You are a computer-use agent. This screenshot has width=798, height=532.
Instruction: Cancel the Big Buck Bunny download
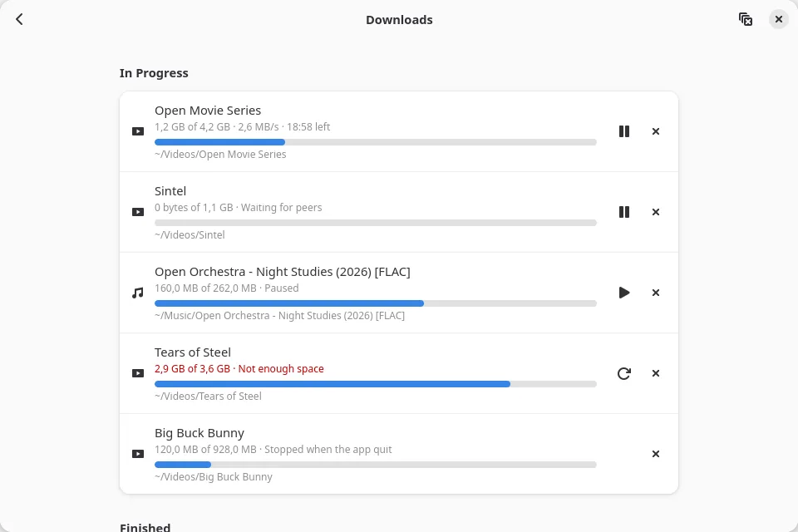[656, 454]
